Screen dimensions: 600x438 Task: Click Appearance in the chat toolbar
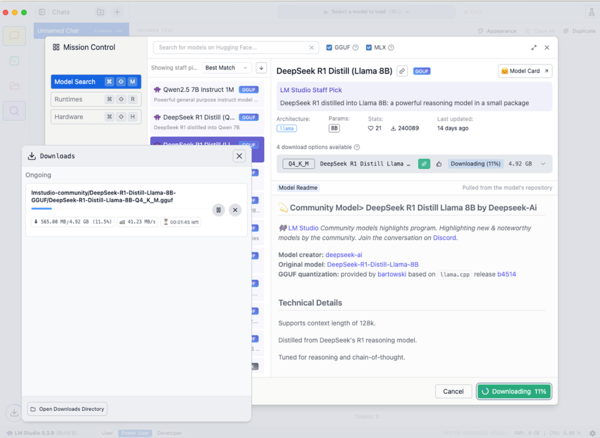click(x=497, y=31)
